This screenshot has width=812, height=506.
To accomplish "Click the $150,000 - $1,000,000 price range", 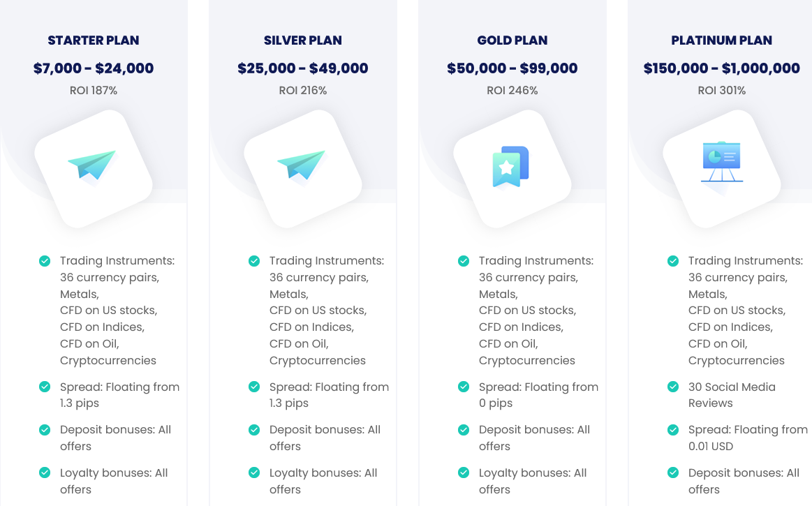I will click(722, 68).
